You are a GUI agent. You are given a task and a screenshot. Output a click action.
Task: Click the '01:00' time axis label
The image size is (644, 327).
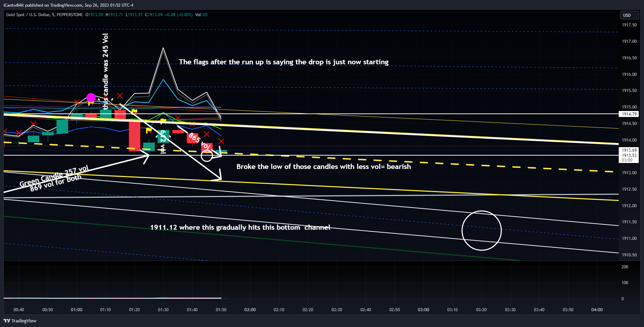click(x=77, y=310)
